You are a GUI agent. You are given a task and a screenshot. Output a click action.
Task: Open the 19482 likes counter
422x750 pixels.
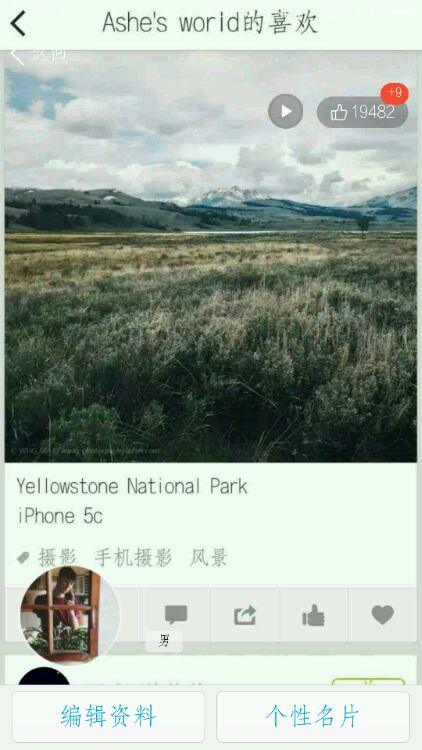pyautogui.click(x=363, y=112)
